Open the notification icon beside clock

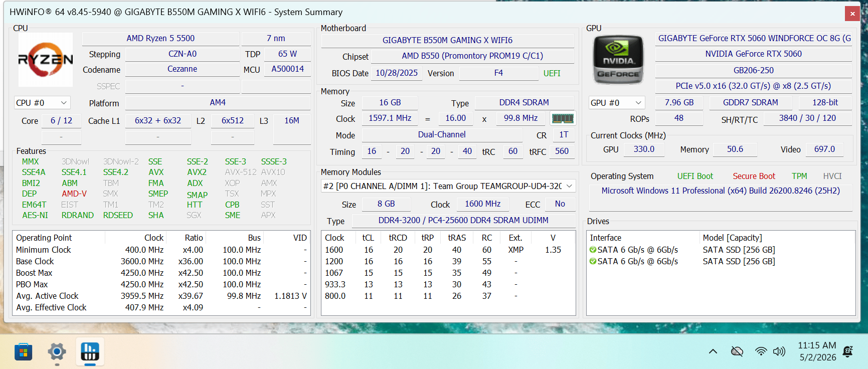[x=848, y=351]
